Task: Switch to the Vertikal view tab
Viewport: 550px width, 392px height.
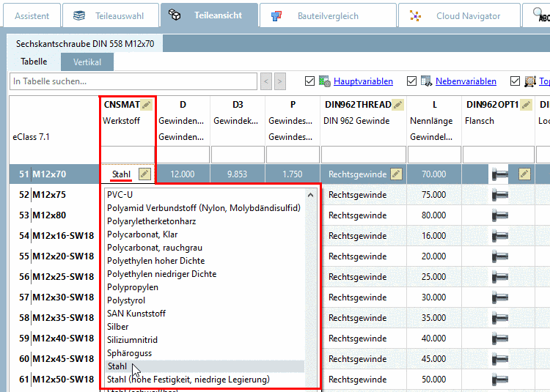Action: [x=87, y=62]
